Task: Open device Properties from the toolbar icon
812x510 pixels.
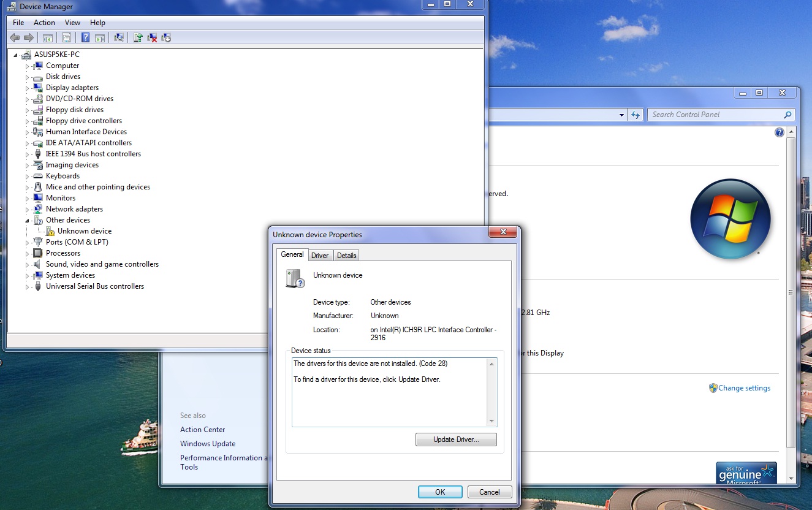Action: pos(66,38)
